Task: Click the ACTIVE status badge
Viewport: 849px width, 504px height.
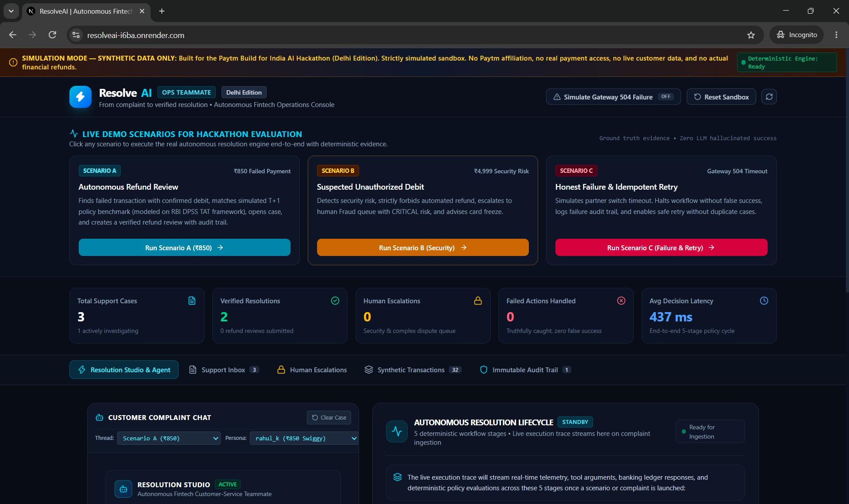Action: coord(227,485)
